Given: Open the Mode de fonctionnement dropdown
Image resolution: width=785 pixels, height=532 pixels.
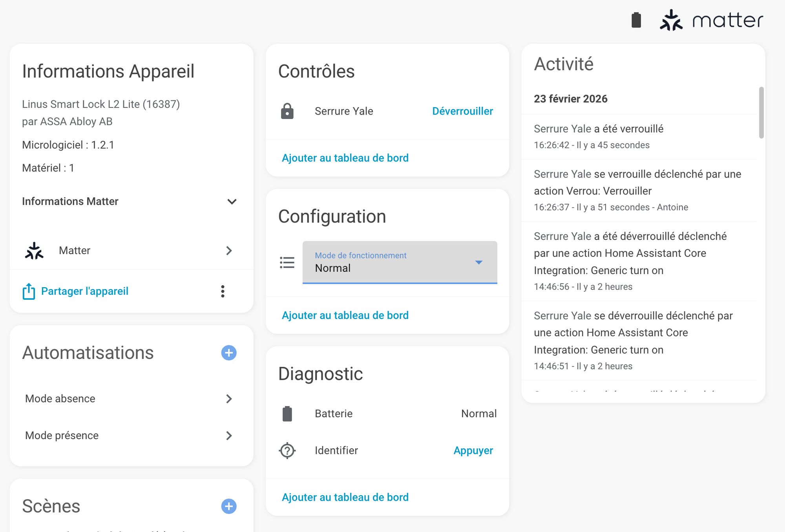Looking at the screenshot, I should pos(400,262).
